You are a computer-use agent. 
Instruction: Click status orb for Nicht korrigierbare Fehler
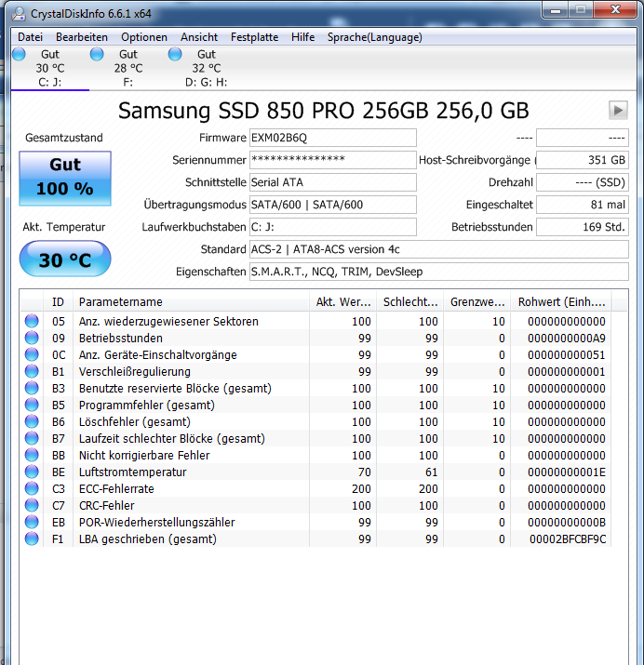32,455
